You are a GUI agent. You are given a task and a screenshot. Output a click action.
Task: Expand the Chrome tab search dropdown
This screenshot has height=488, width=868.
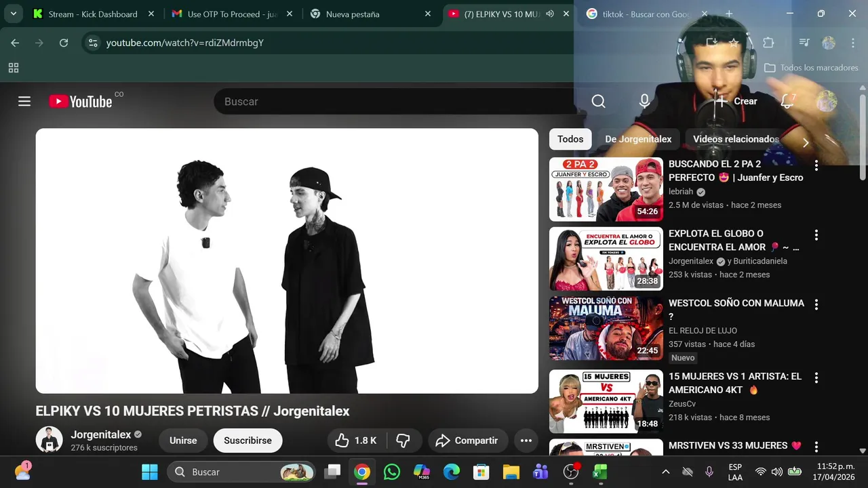pos(13,14)
